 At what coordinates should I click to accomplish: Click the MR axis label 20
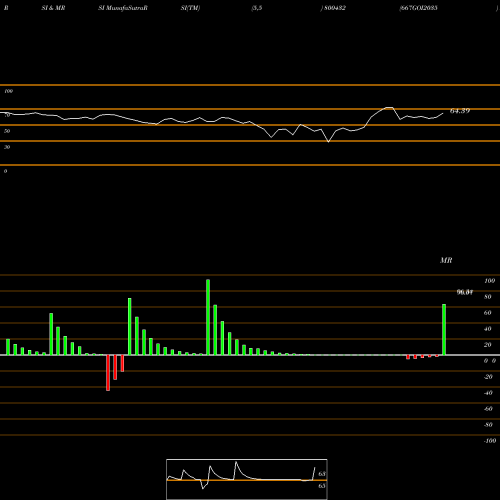click(x=488, y=345)
